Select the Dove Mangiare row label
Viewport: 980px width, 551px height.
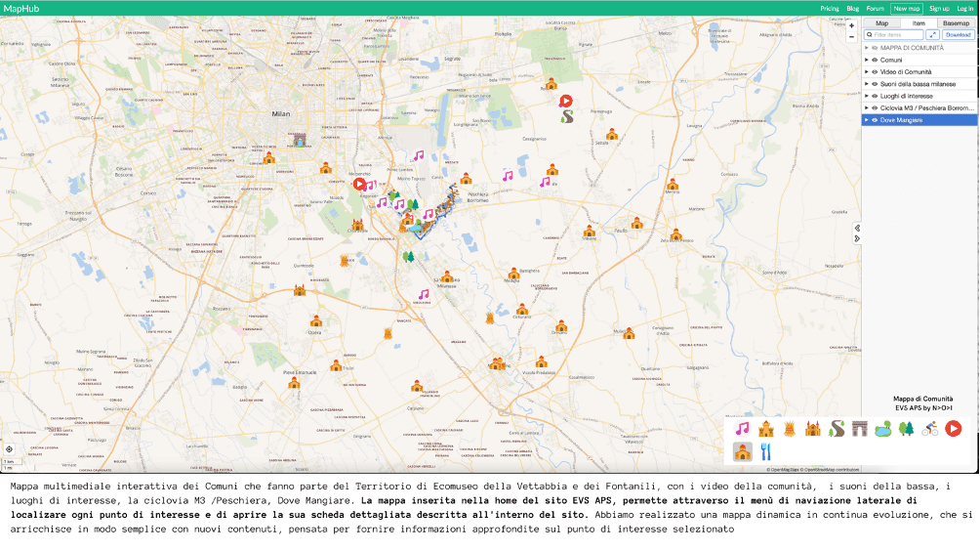[901, 120]
